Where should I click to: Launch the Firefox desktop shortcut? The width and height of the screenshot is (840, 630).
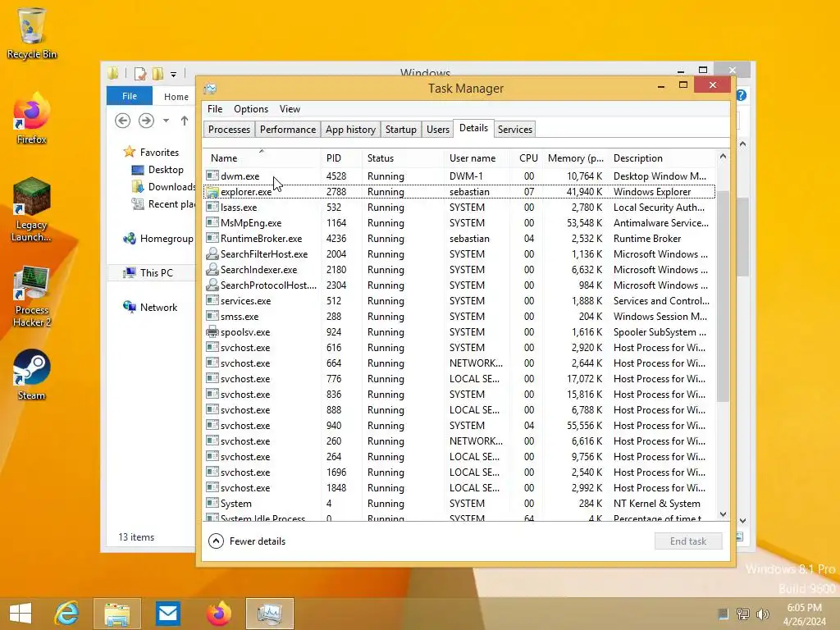tap(31, 119)
